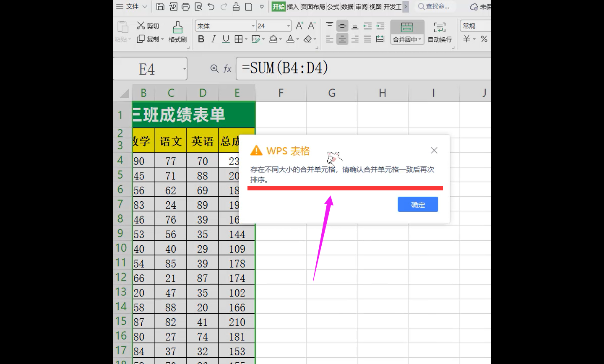
Task: Open the 常规 number format dropdown
Action: click(x=474, y=26)
